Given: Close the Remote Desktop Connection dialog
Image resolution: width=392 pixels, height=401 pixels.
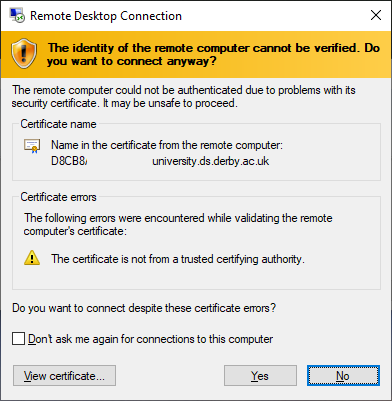Looking at the screenshot, I should coord(376,15).
